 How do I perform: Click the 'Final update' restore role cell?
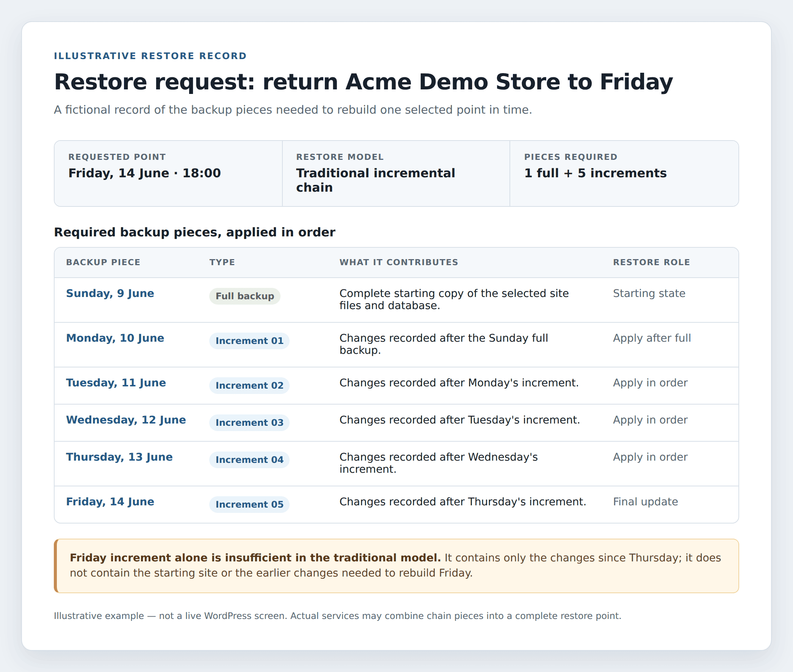[646, 501]
